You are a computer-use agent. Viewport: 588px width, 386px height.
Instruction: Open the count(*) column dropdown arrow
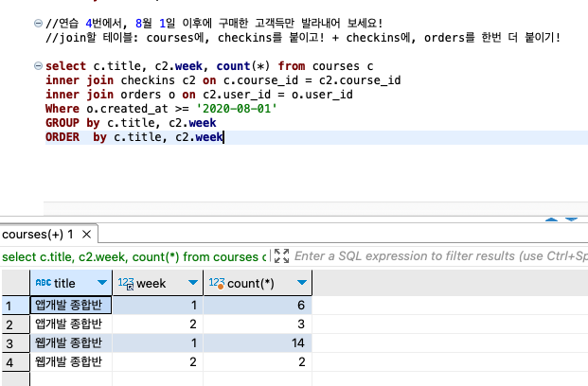pyautogui.click(x=302, y=283)
